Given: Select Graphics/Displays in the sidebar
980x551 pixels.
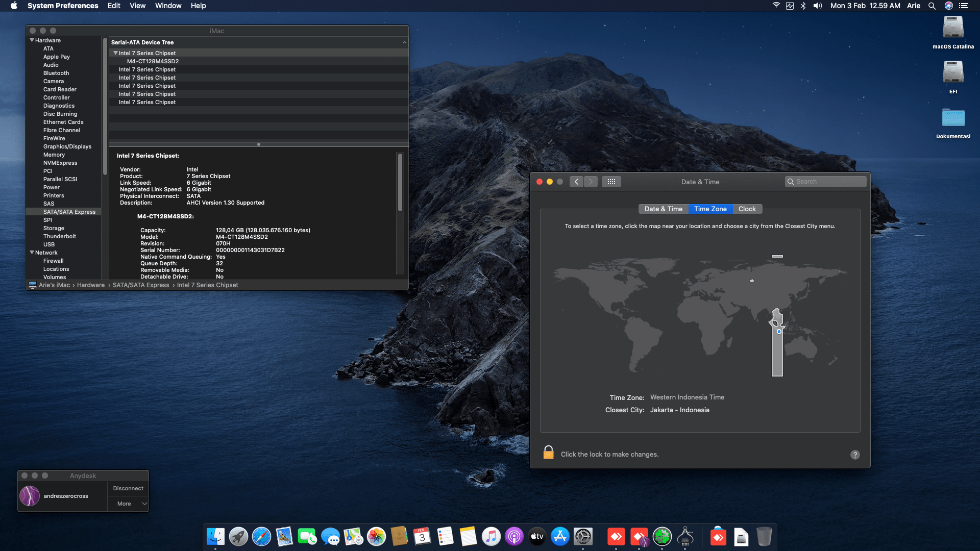Looking at the screenshot, I should [67, 146].
